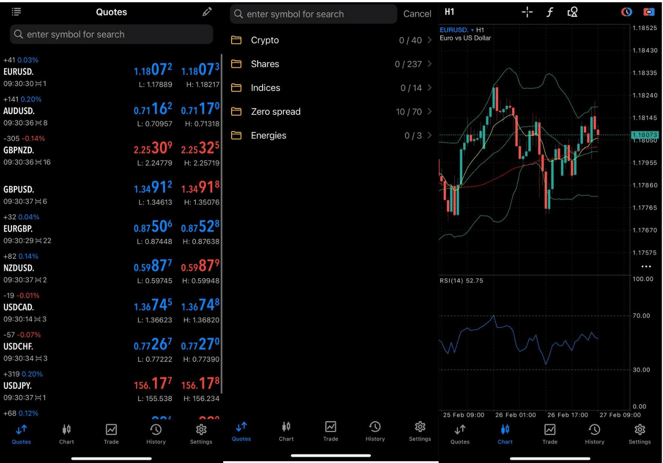The width and height of the screenshot is (663, 463).
Task: Select the GBPUSD. symbol in quotes list
Action: (19, 189)
